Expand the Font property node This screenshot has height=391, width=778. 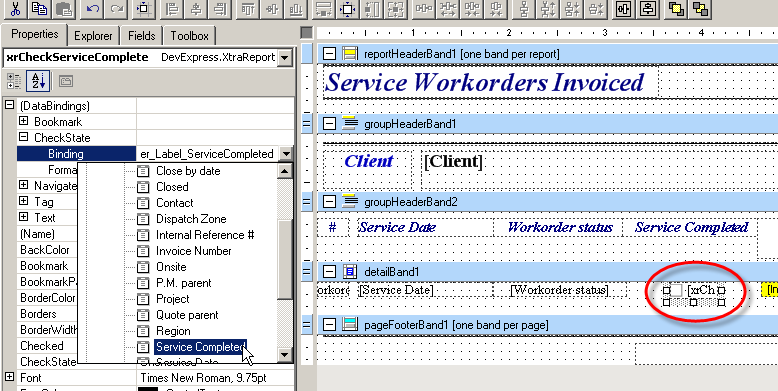[9, 377]
